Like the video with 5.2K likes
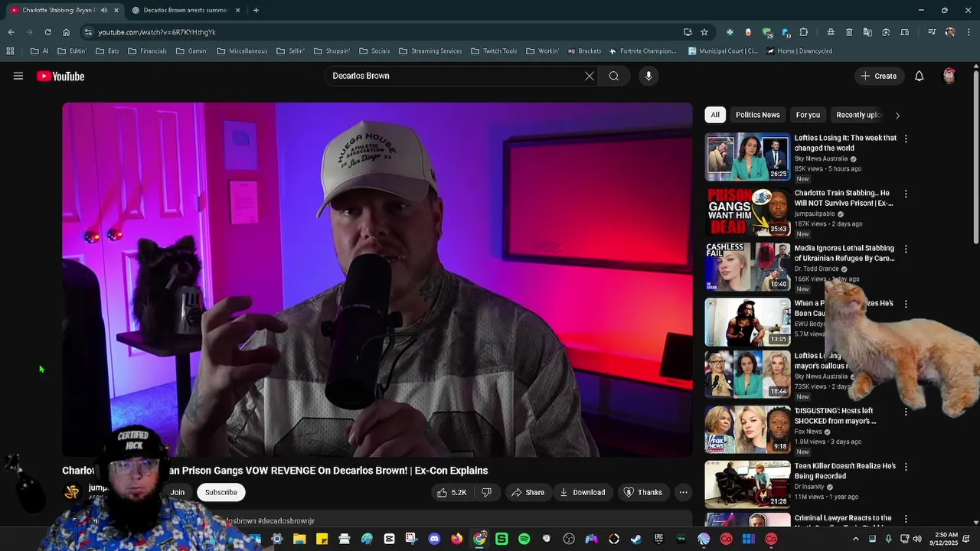This screenshot has height=551, width=980. coord(452,492)
